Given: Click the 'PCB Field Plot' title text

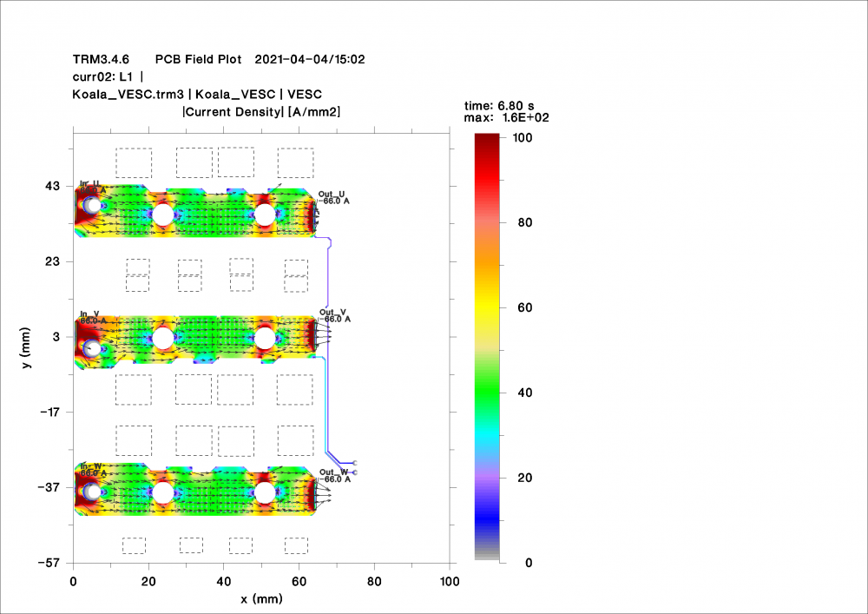Looking at the screenshot, I should coord(199,59).
